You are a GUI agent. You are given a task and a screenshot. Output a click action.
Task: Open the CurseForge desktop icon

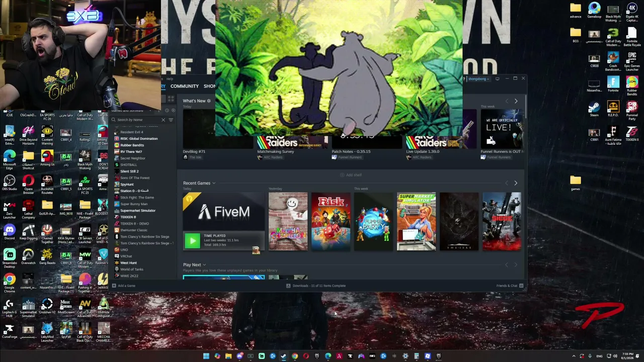(x=10, y=331)
